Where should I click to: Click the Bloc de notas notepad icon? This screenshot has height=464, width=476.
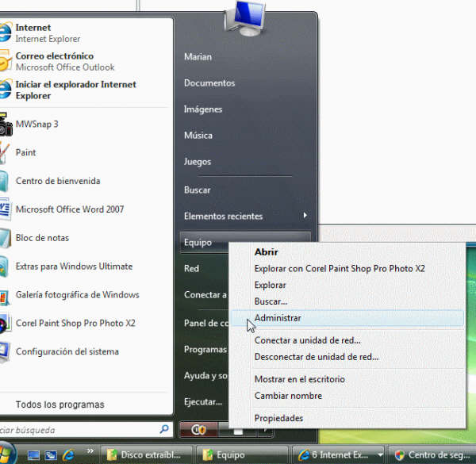[6, 238]
